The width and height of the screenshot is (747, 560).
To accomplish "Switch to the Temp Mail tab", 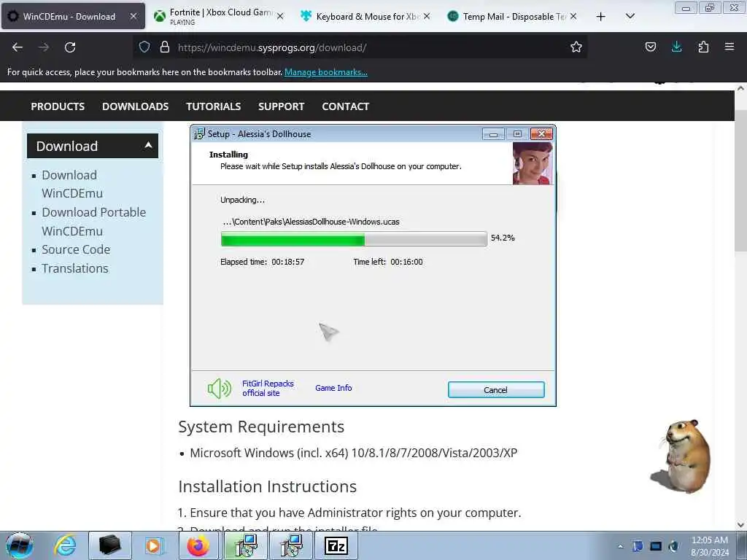I will [513, 16].
